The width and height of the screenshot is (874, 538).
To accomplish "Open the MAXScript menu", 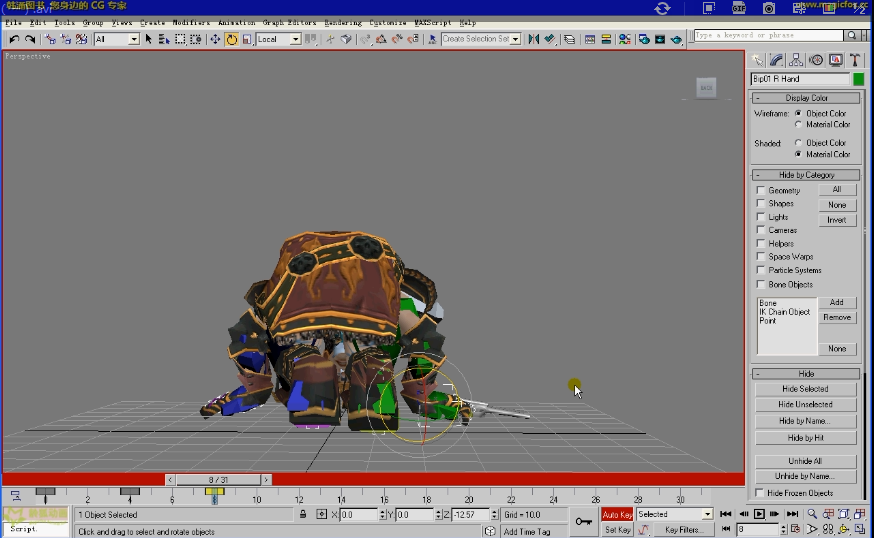I will pos(433,22).
